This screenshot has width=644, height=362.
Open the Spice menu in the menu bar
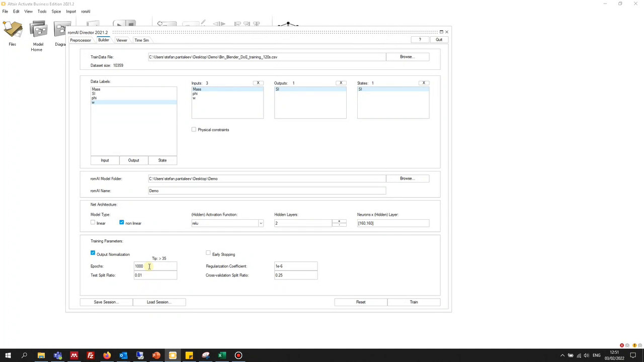pos(56,12)
